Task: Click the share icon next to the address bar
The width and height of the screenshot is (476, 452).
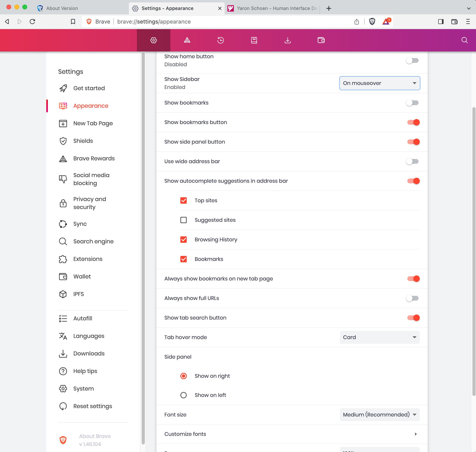Action: 357,22
